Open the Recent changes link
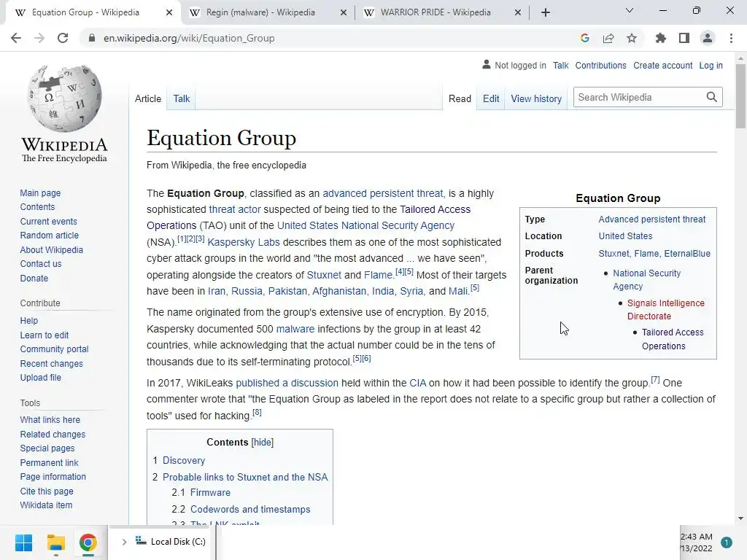The height and width of the screenshot is (560, 747). pos(52,363)
